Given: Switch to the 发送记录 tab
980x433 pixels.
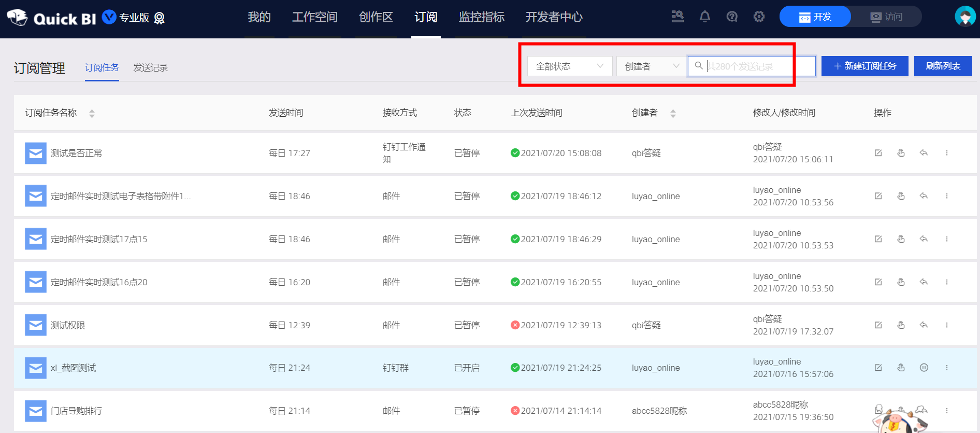Looking at the screenshot, I should pyautogui.click(x=150, y=68).
